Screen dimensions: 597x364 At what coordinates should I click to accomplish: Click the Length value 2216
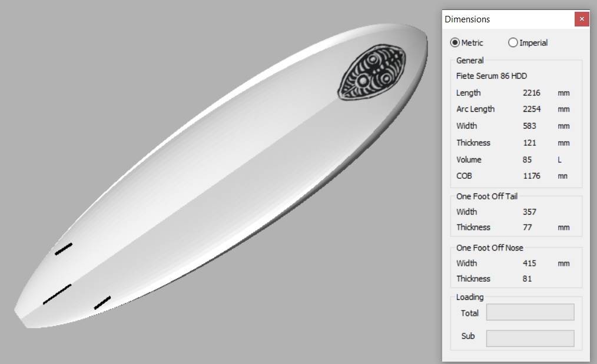(x=532, y=93)
